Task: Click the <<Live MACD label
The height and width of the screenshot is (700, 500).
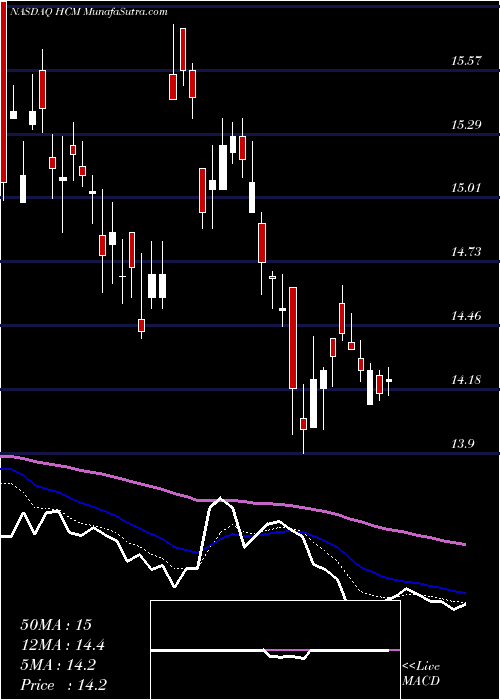Action: [421, 674]
